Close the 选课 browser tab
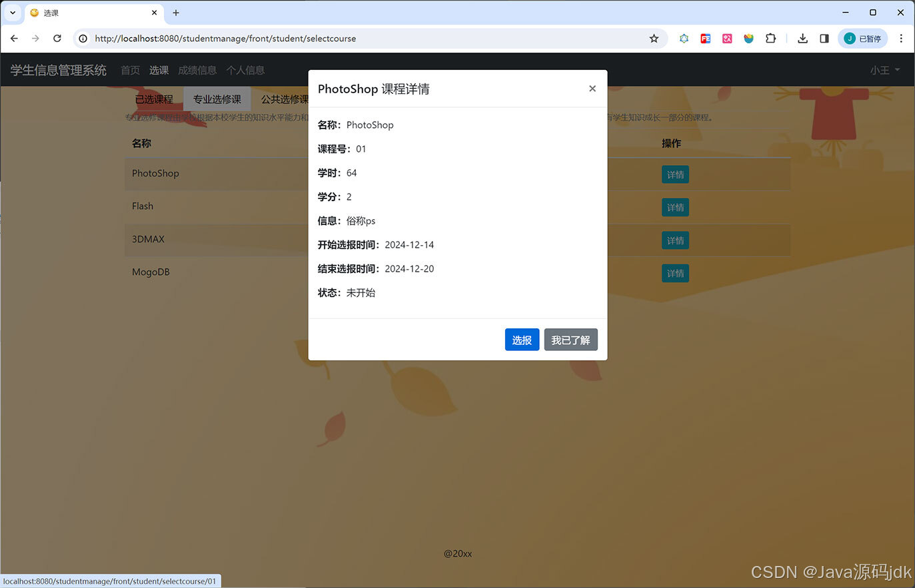 point(154,13)
